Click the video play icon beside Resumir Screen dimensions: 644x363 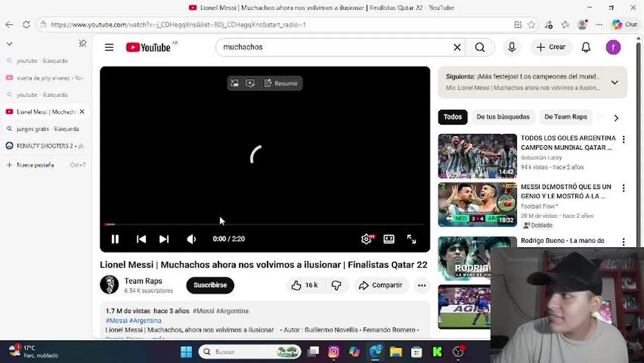(250, 83)
